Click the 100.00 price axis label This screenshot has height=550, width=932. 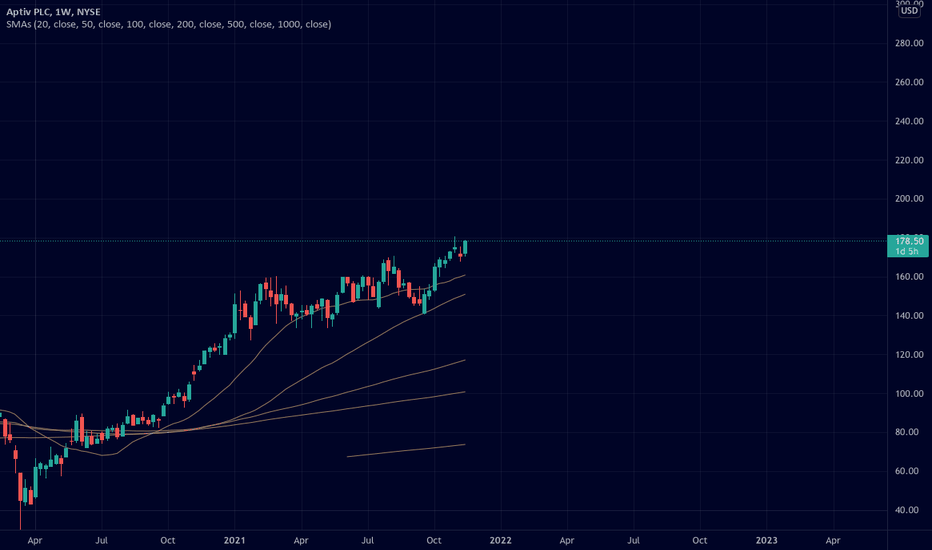coord(909,394)
